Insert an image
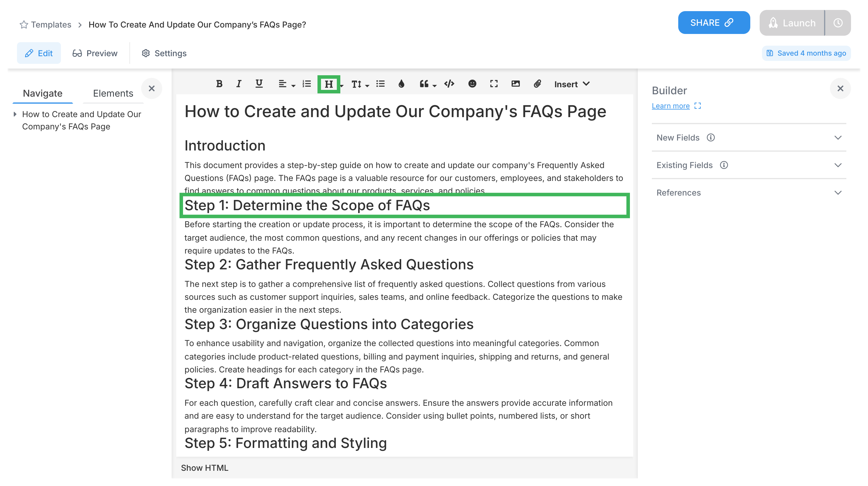Viewport: 868px width, 486px height. click(x=515, y=84)
